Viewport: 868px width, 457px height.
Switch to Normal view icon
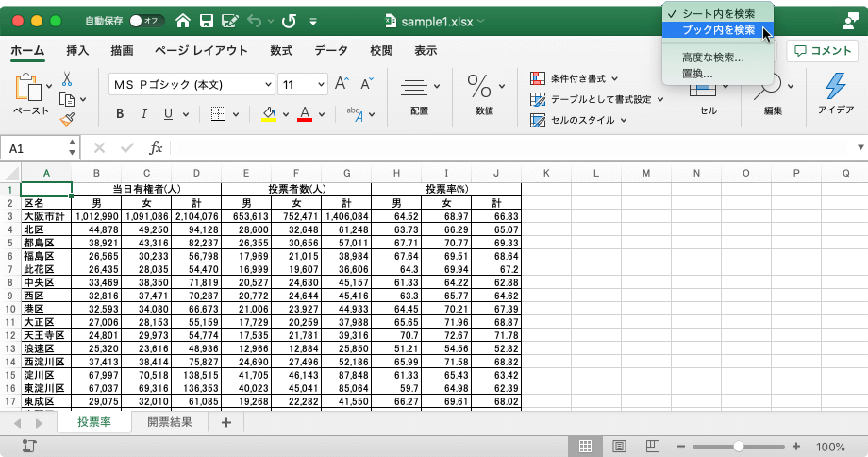point(585,446)
